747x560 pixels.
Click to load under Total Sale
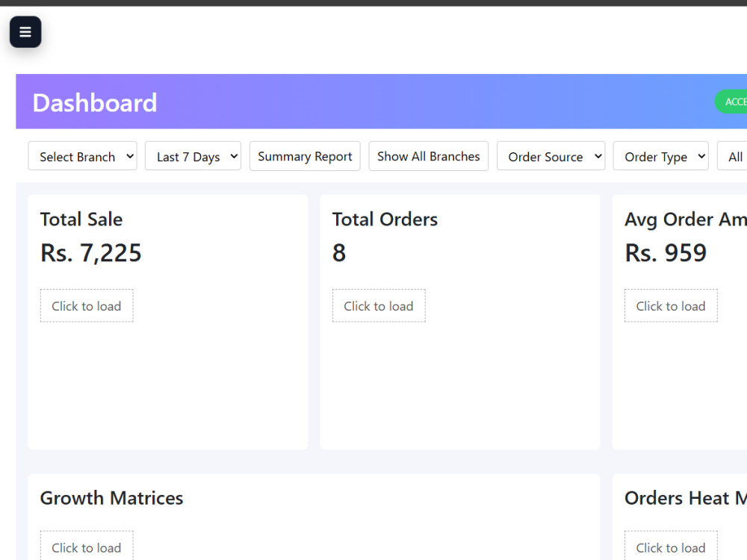point(87,305)
